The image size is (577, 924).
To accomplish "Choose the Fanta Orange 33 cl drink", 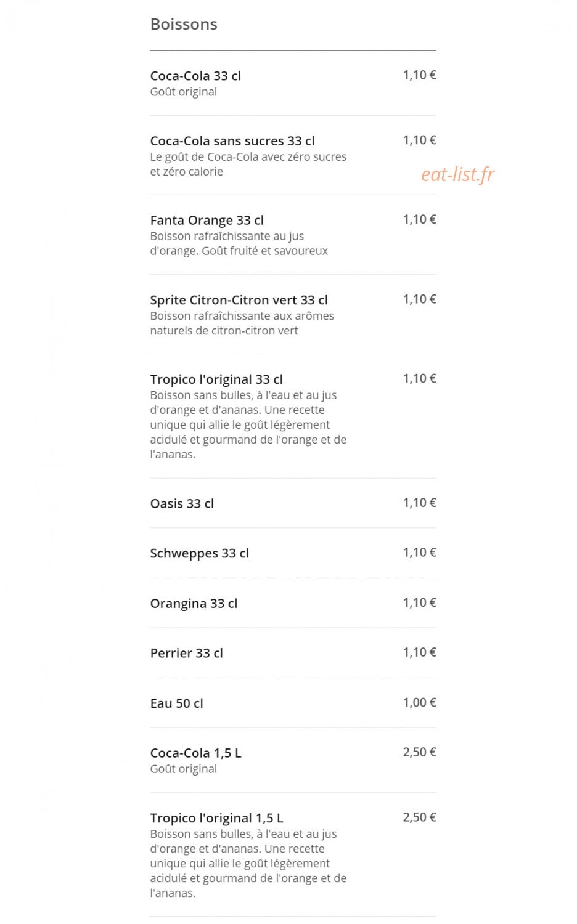I will point(207,221).
